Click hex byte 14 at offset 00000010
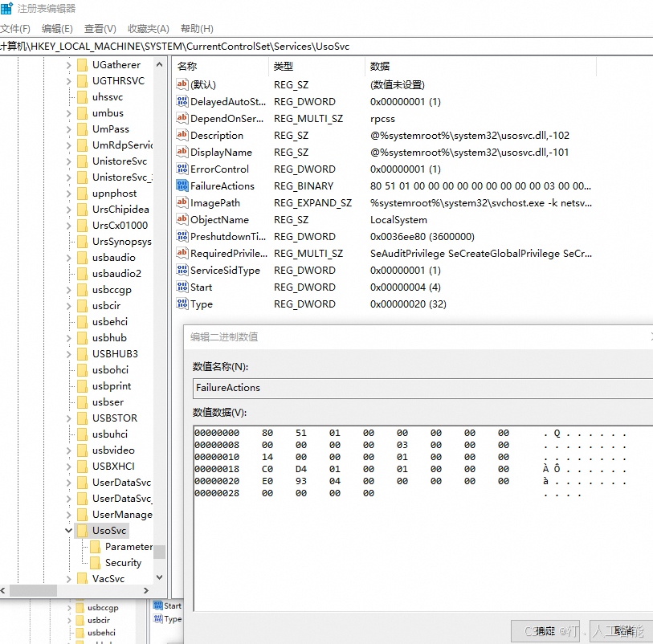 (x=267, y=457)
